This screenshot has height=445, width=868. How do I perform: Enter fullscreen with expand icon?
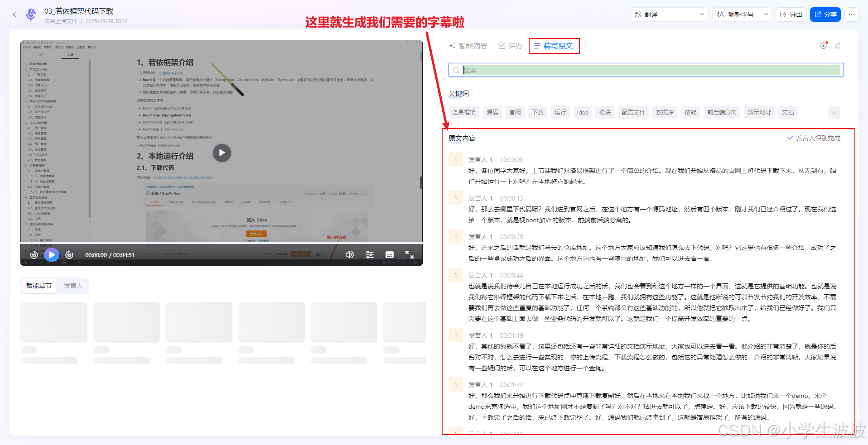pos(410,255)
